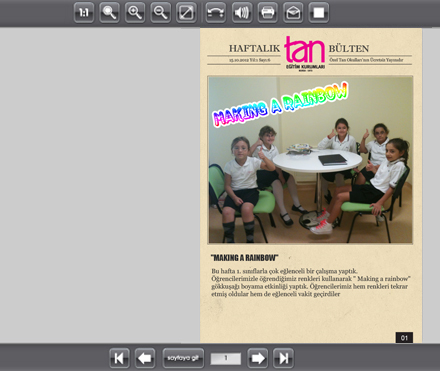This screenshot has height=371, width=440.
Task: Select the magnifier search tool
Action: click(109, 13)
